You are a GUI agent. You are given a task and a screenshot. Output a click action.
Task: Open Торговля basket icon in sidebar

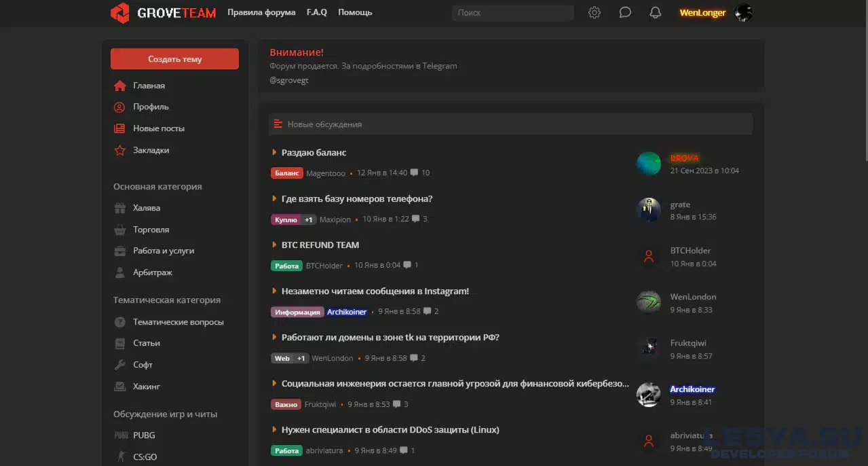120,230
